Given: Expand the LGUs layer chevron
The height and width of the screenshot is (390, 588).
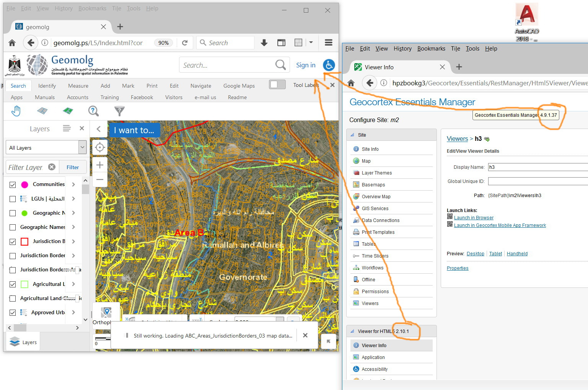Looking at the screenshot, I should pyautogui.click(x=73, y=199).
